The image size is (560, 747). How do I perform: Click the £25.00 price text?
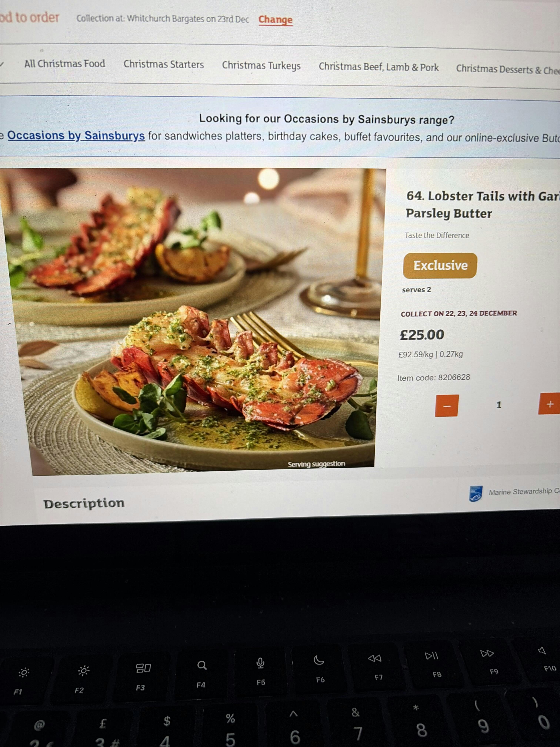point(422,335)
